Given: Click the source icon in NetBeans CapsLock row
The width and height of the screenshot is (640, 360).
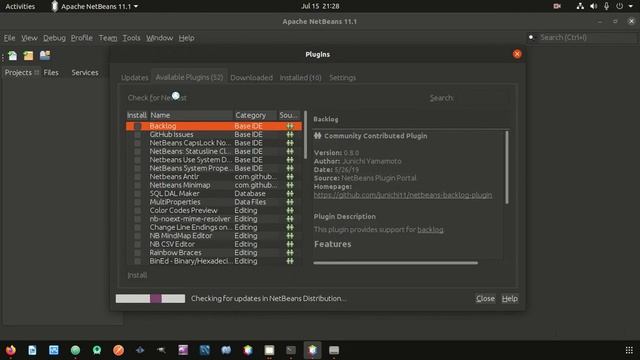Looking at the screenshot, I should coord(290,143).
